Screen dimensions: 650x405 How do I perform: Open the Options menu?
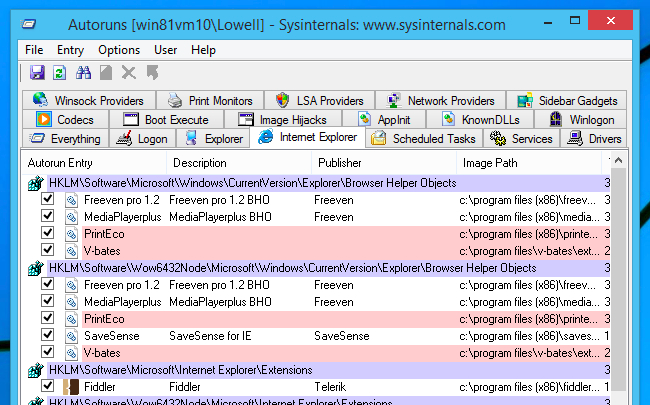[x=119, y=50]
